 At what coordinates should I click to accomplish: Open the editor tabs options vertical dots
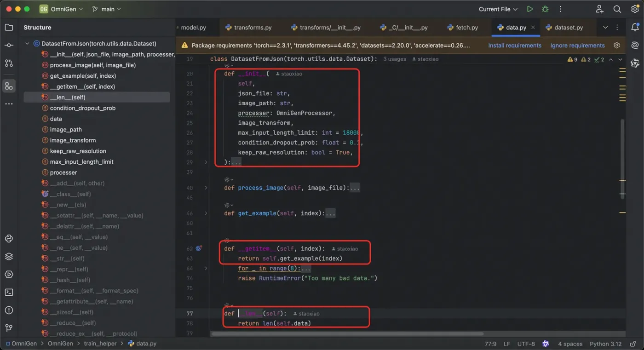pyautogui.click(x=617, y=28)
